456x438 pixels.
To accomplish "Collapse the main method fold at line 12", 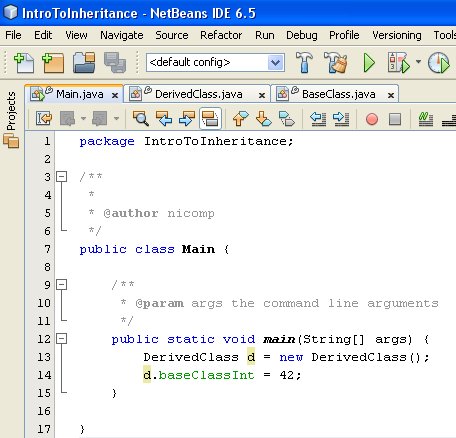I will click(x=61, y=339).
